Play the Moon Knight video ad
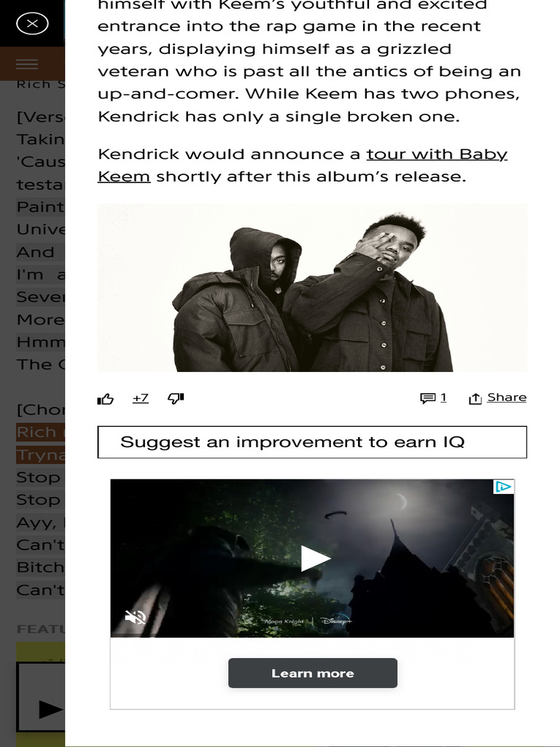 click(x=315, y=558)
